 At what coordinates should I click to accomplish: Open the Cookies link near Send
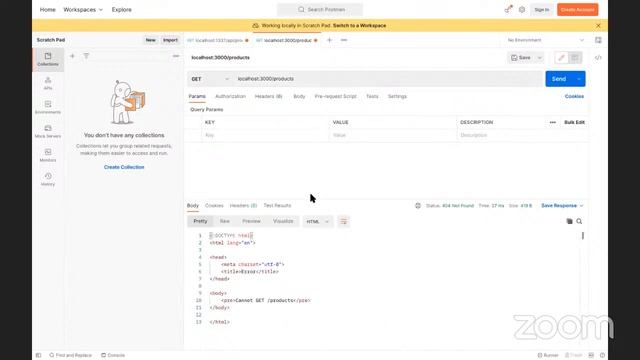pos(574,96)
